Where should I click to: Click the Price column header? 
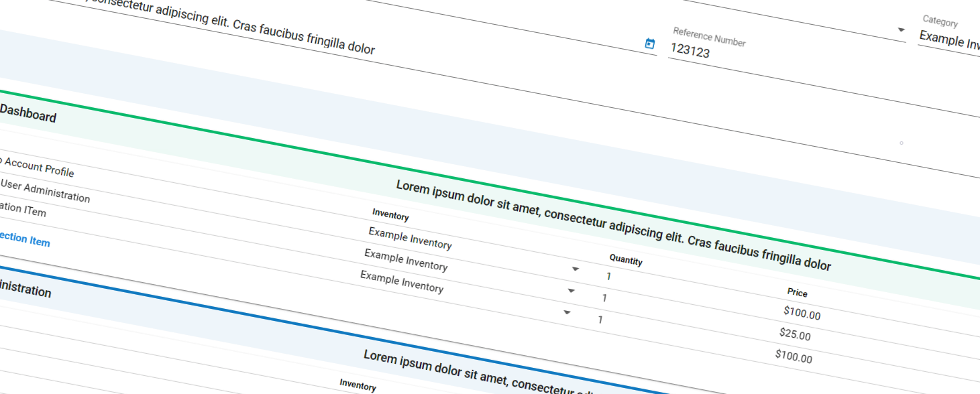coord(797,293)
